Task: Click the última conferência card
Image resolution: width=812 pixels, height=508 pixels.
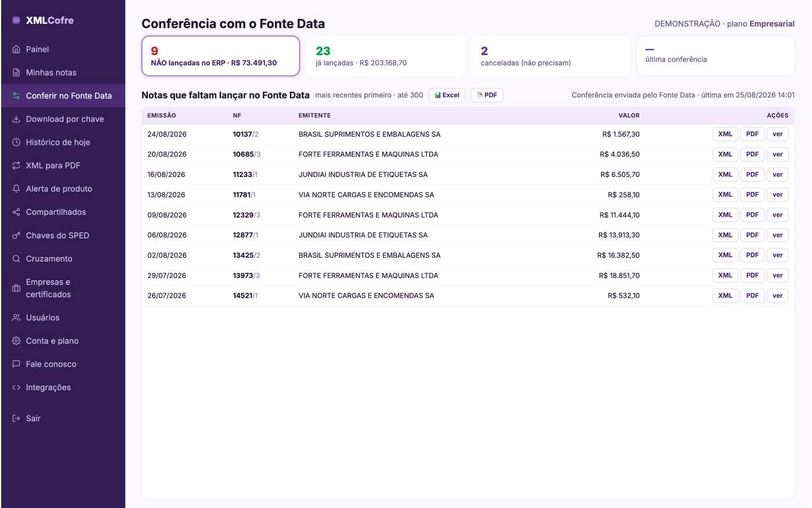Action: pos(715,56)
